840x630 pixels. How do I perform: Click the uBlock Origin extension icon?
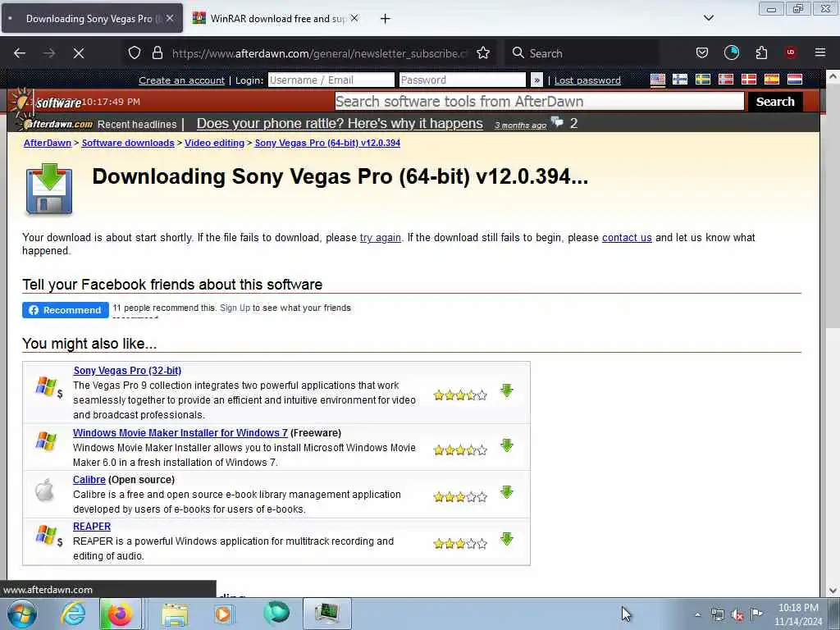pos(791,53)
